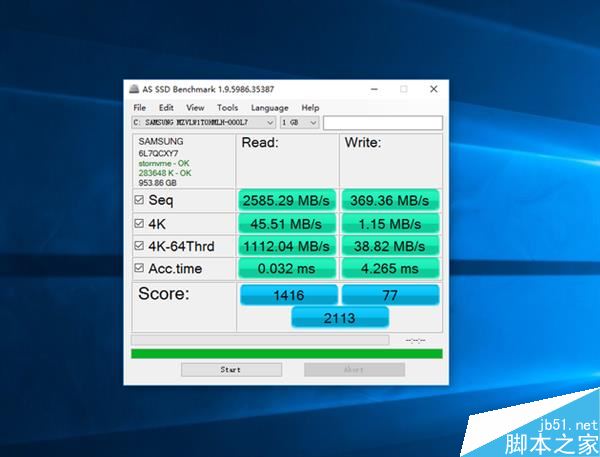Image resolution: width=600 pixels, height=457 pixels.
Task: Open the Help menu
Action: coord(310,108)
